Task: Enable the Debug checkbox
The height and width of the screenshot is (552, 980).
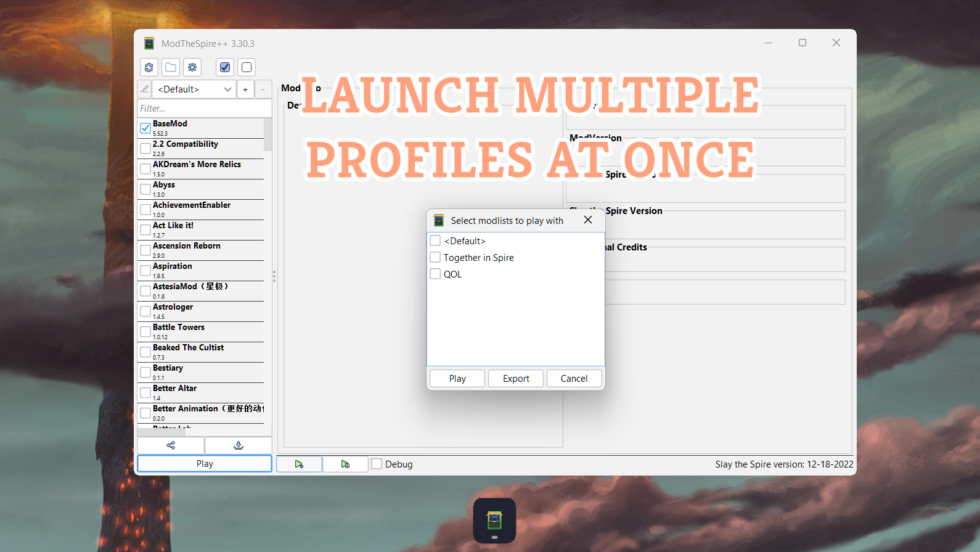Action: click(377, 464)
